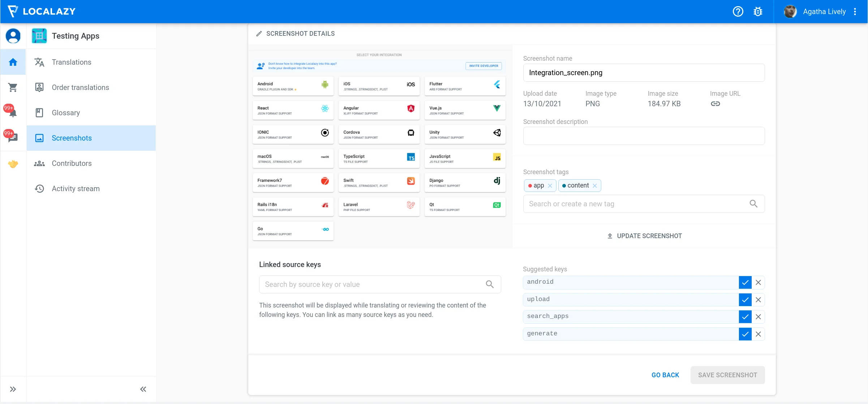Open the Activity stream section
Viewport: 868px width, 404px height.
(x=75, y=188)
